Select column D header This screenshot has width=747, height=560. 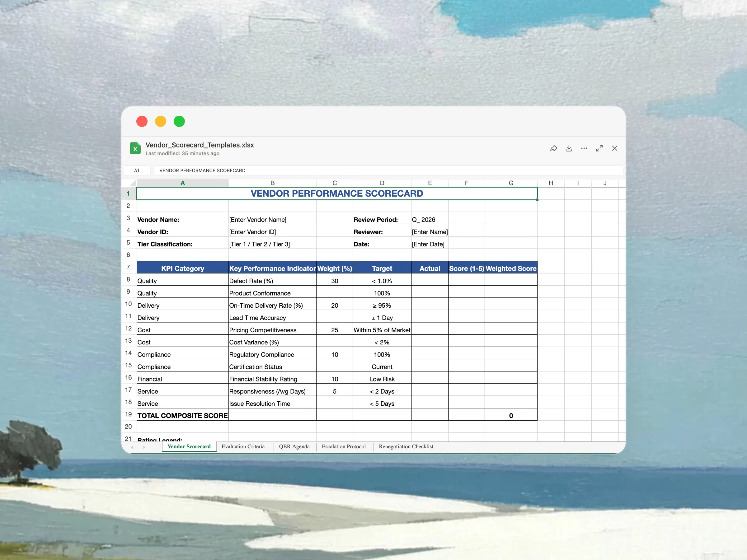tap(382, 183)
